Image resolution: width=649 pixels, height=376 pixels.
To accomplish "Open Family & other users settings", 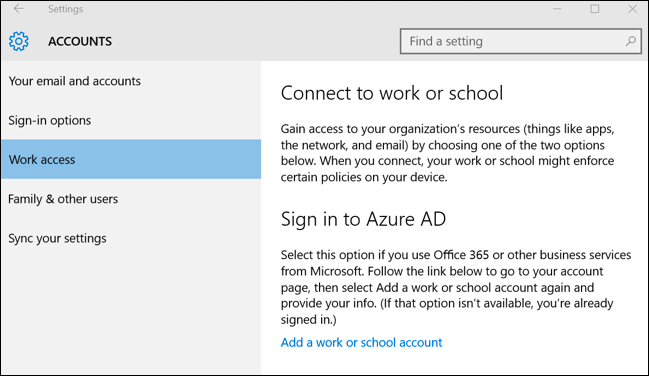I will [131, 199].
